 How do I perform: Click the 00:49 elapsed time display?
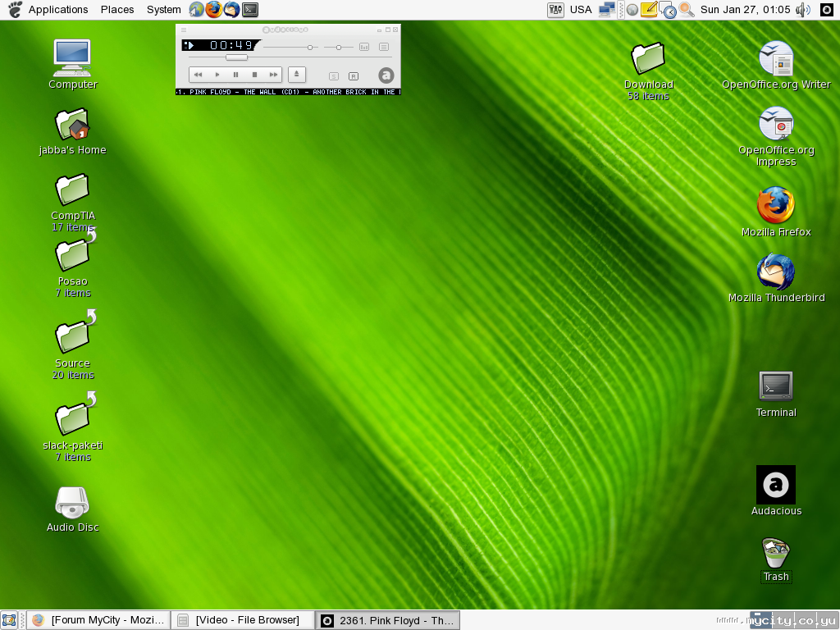coord(231,46)
